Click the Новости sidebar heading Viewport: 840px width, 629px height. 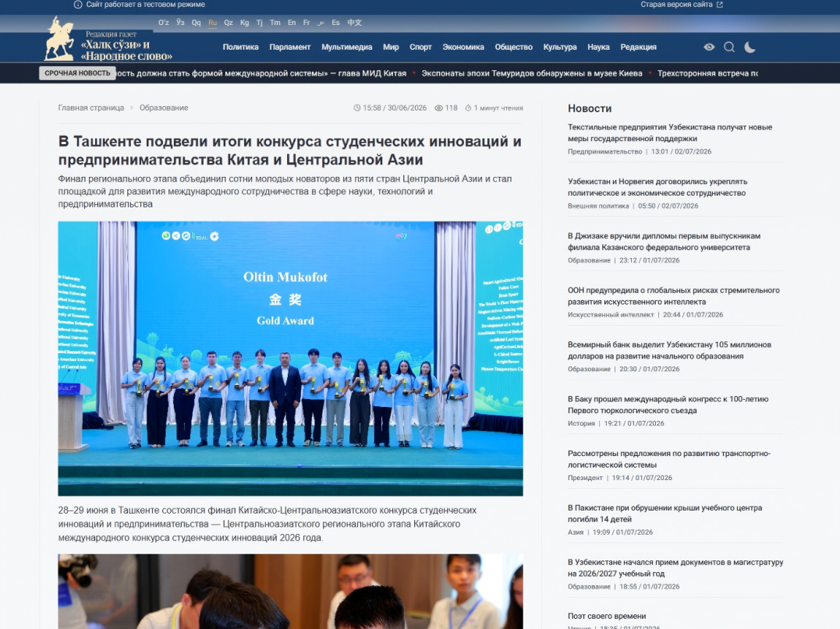tap(590, 108)
